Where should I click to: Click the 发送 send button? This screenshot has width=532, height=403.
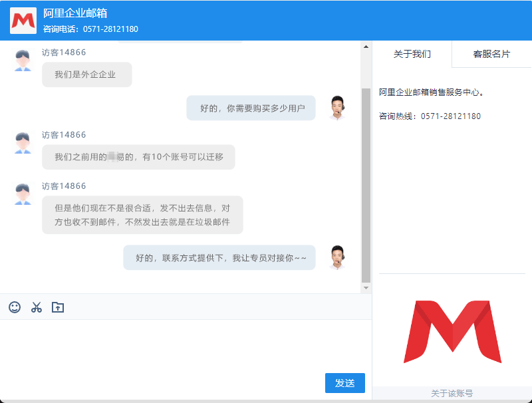345,383
